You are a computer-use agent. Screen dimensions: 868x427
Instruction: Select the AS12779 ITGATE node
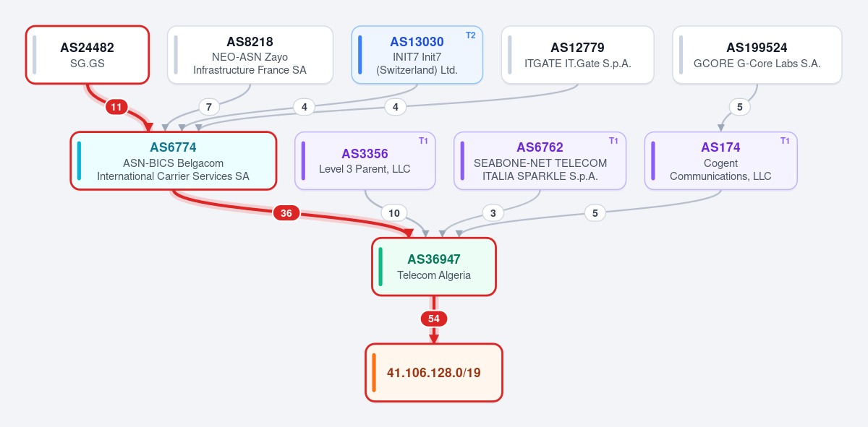pos(578,55)
